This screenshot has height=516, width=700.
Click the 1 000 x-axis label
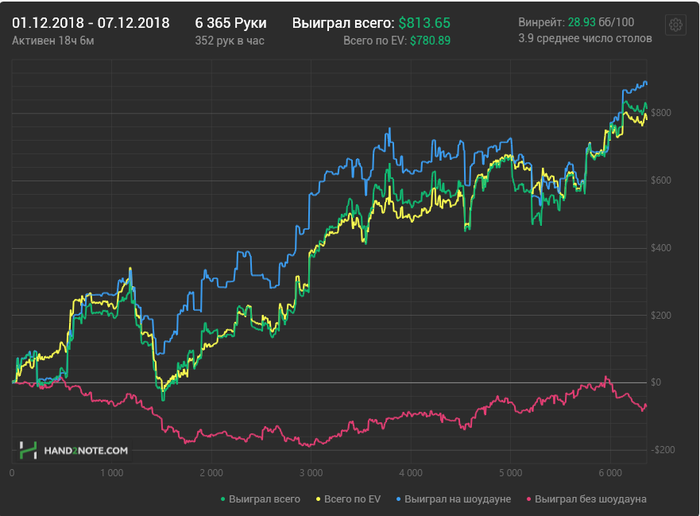[x=112, y=473]
